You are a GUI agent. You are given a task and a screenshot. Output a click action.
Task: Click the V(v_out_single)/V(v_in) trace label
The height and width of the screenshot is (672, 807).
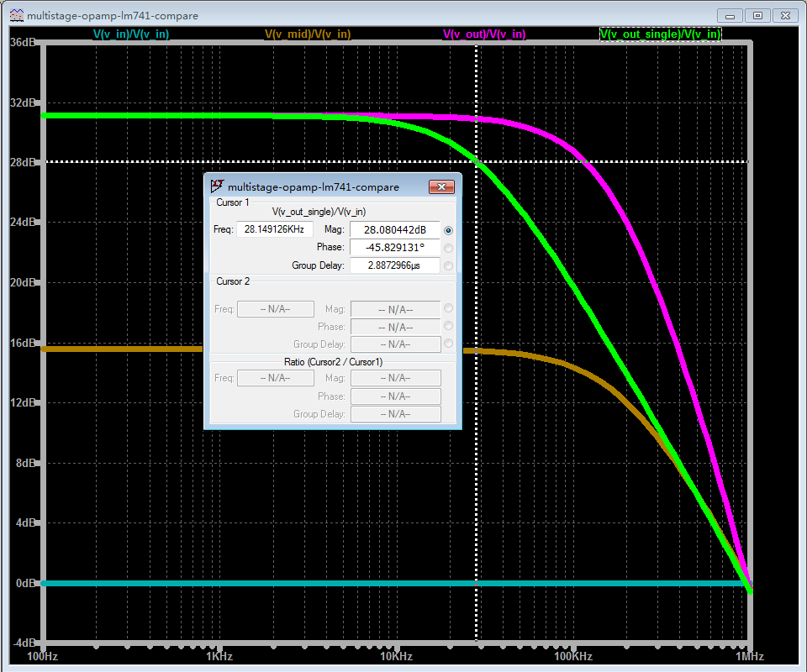click(x=660, y=34)
